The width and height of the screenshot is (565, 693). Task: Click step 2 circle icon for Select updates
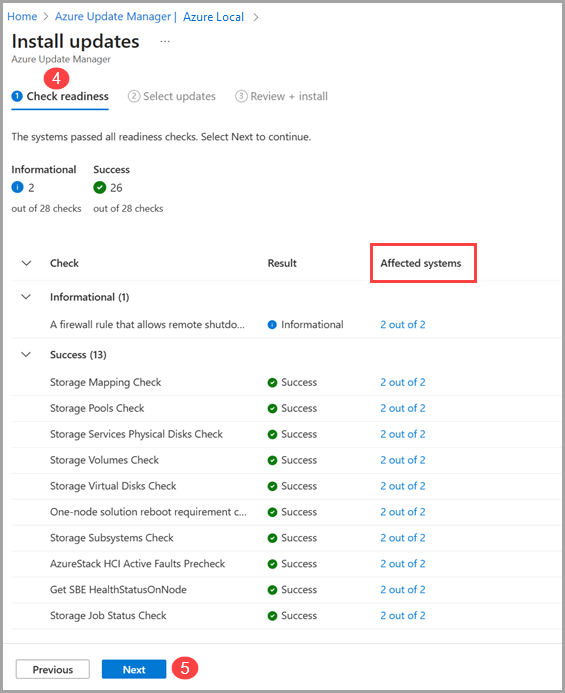click(x=134, y=96)
